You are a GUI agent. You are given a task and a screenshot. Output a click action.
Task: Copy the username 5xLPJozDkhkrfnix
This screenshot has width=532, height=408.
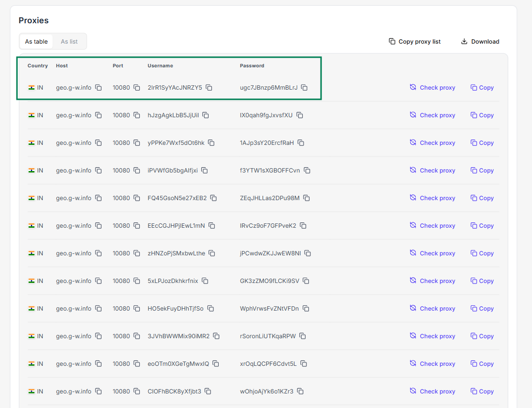click(x=205, y=281)
